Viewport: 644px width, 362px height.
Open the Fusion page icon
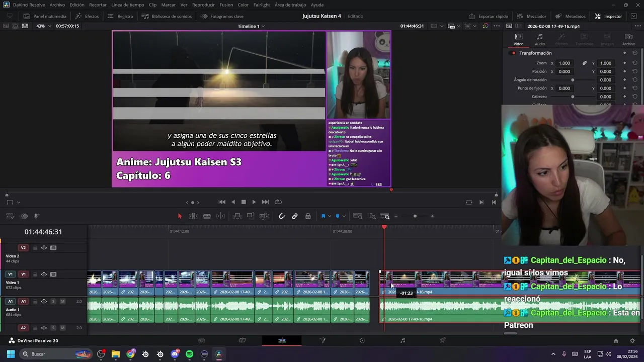323,340
